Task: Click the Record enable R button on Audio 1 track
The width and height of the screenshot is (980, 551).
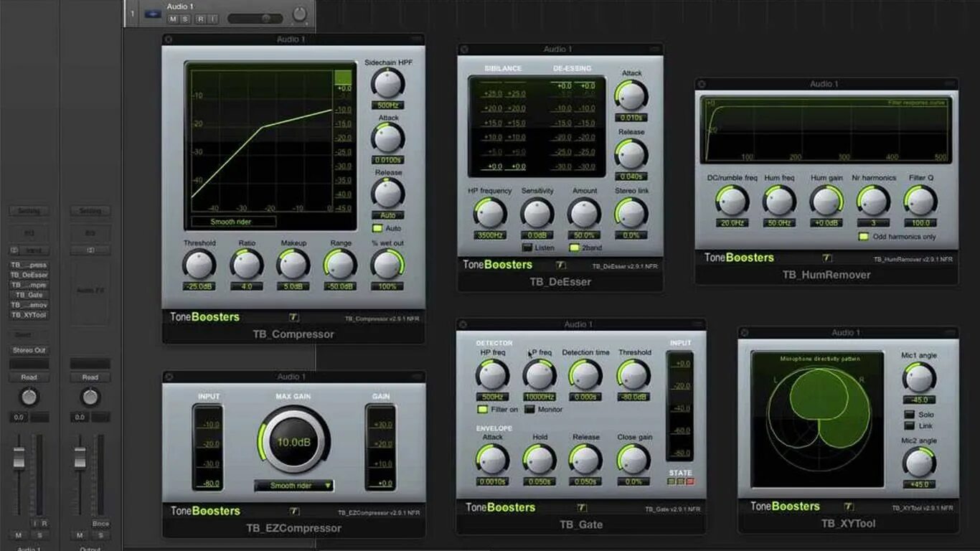Action: coord(200,19)
